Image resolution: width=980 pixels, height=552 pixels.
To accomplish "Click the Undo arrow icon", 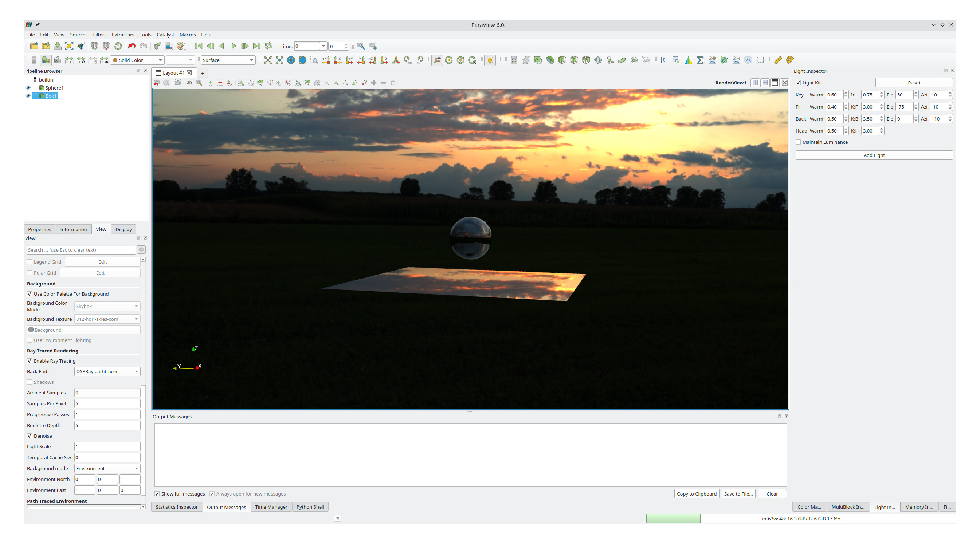I will pyautogui.click(x=132, y=46).
